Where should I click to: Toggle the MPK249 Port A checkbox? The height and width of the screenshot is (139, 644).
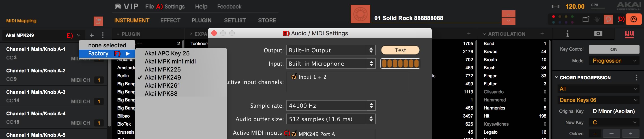coord(294,134)
